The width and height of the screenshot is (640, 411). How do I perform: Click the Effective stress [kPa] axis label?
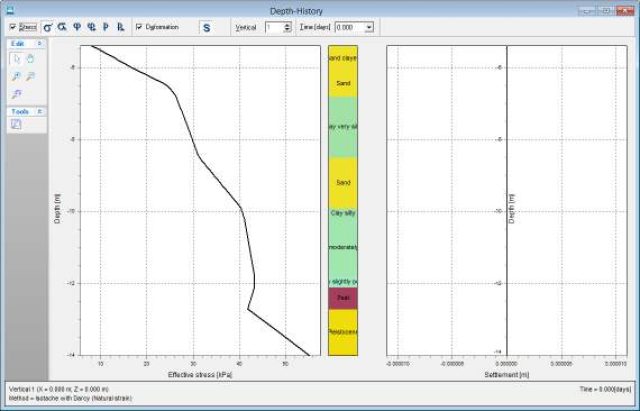coord(200,375)
